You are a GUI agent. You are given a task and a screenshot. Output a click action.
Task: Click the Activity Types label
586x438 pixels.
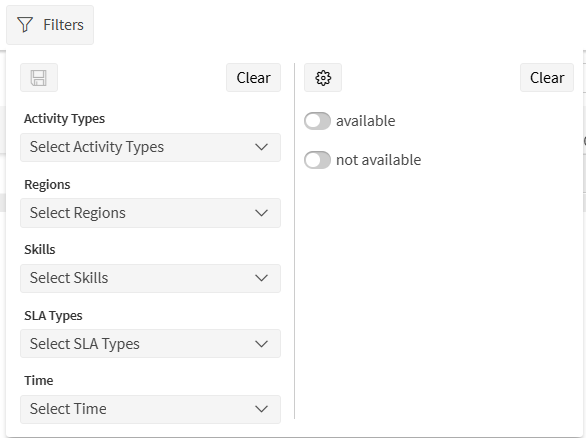point(65,119)
